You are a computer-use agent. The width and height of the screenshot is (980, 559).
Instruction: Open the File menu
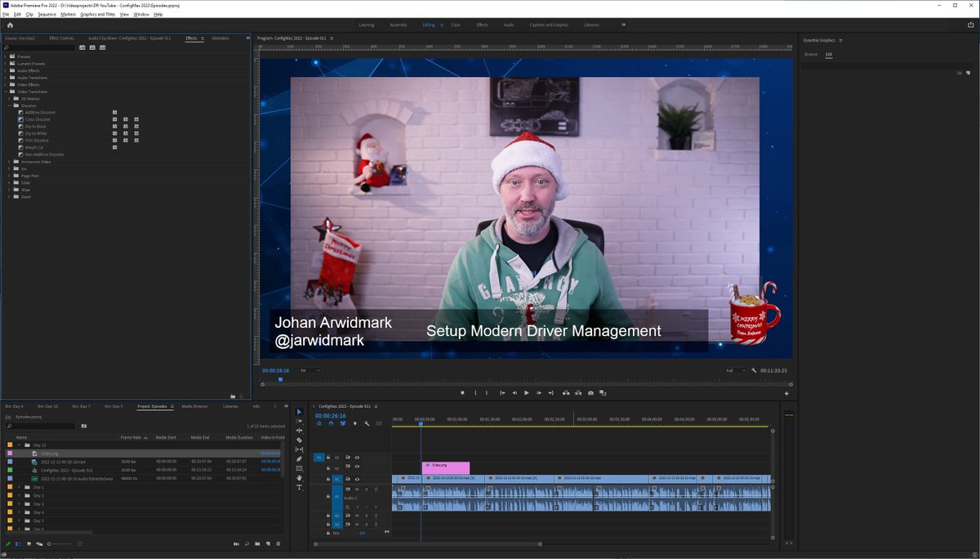tap(6, 14)
